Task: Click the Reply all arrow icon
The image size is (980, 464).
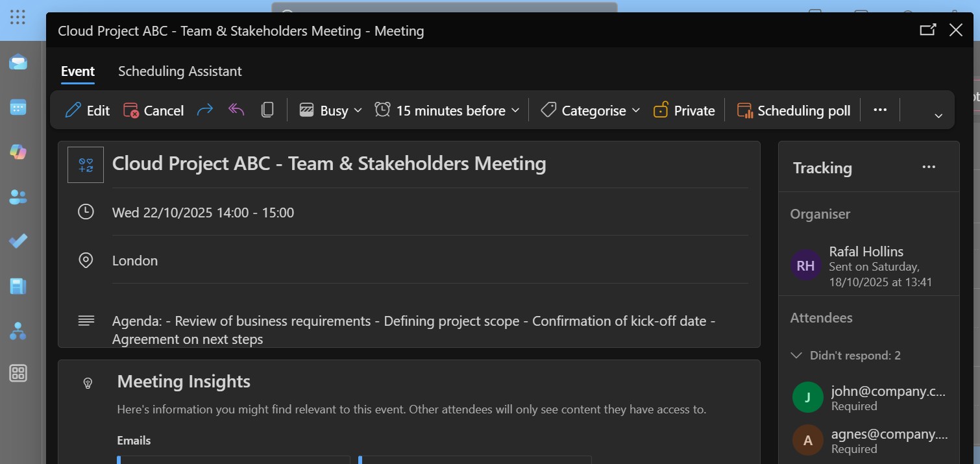Action: pos(236,110)
